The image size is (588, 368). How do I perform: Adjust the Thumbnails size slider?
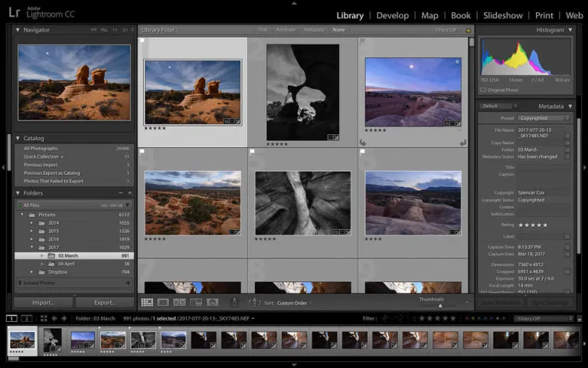pos(440,306)
